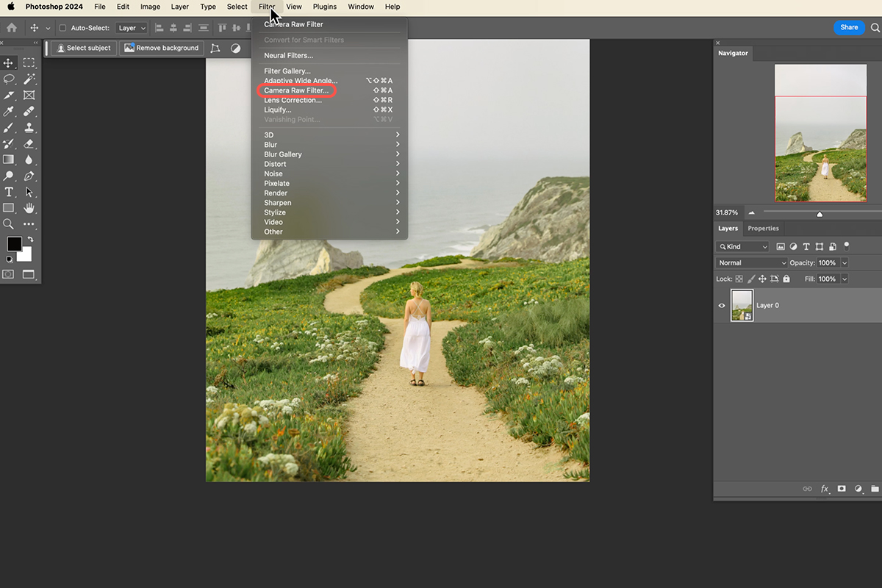Click the Share button
This screenshot has height=588, width=882.
point(849,27)
